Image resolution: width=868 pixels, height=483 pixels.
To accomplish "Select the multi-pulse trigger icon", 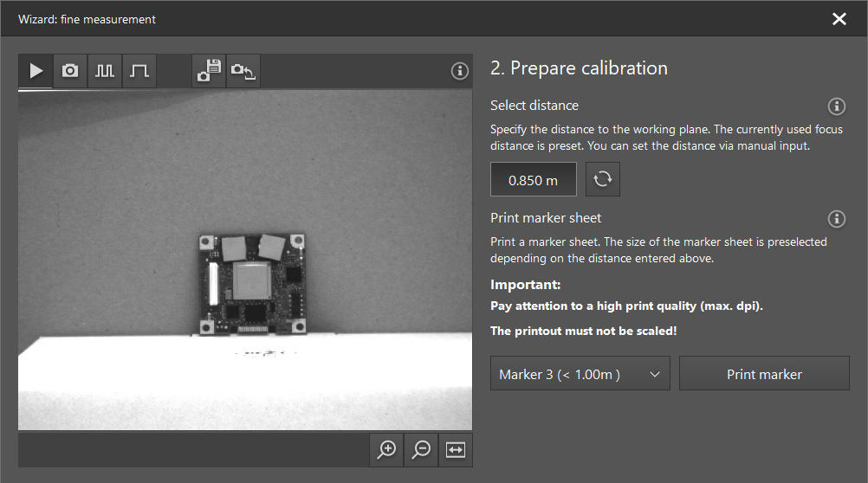I will pyautogui.click(x=105, y=71).
